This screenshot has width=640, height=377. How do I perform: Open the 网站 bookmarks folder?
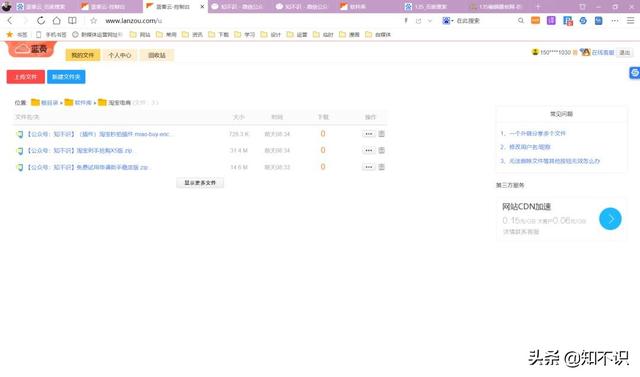[x=140, y=35]
